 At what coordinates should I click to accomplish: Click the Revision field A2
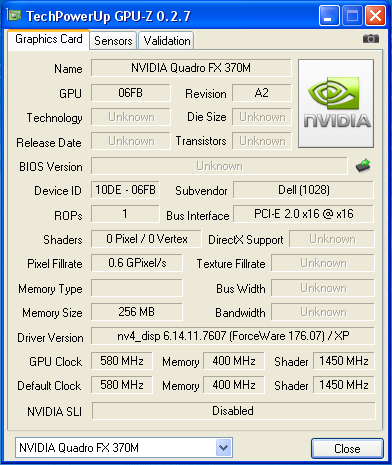(x=262, y=93)
